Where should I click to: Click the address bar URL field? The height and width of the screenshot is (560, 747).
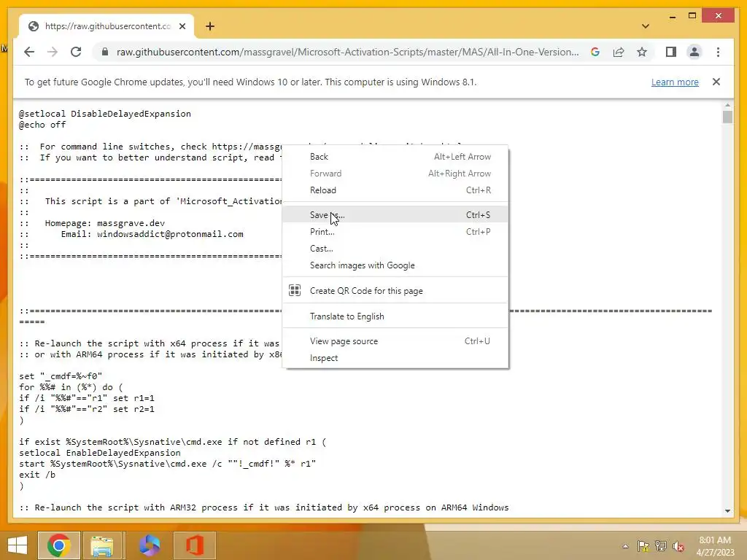[x=348, y=52]
